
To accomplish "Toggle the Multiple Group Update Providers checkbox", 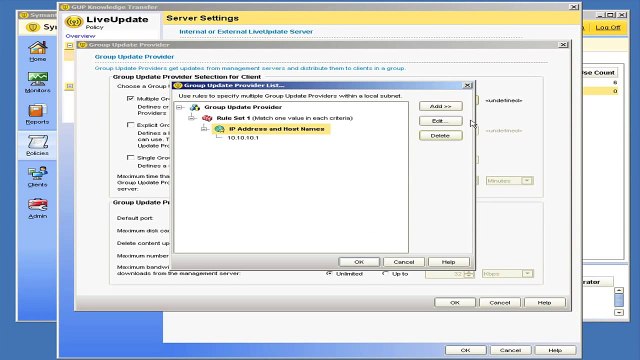I will click(x=131, y=98).
